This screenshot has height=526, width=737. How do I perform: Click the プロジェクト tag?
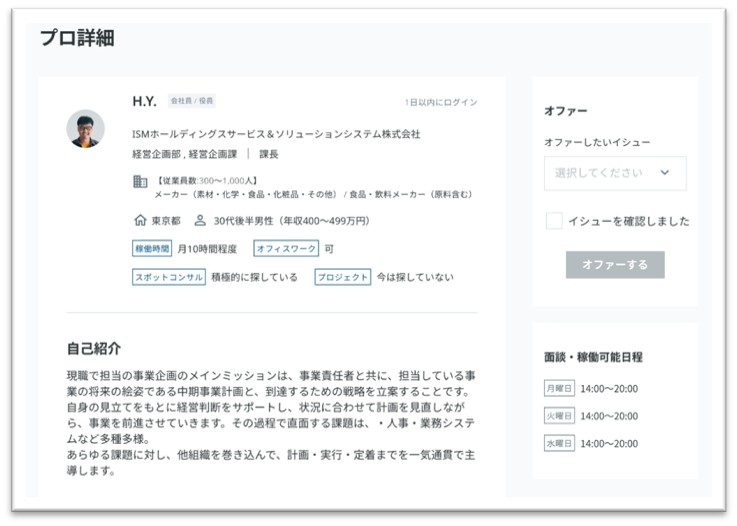click(x=343, y=277)
